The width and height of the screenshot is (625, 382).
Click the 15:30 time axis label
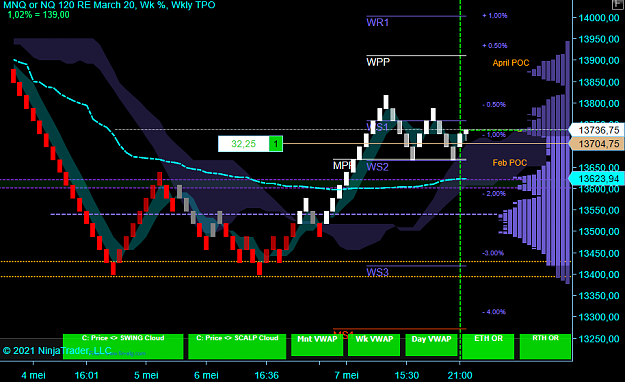tap(407, 375)
